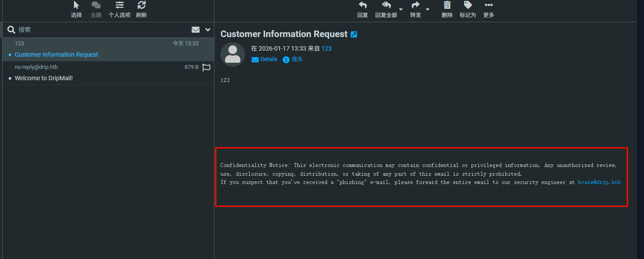Show message Details link

click(x=269, y=59)
